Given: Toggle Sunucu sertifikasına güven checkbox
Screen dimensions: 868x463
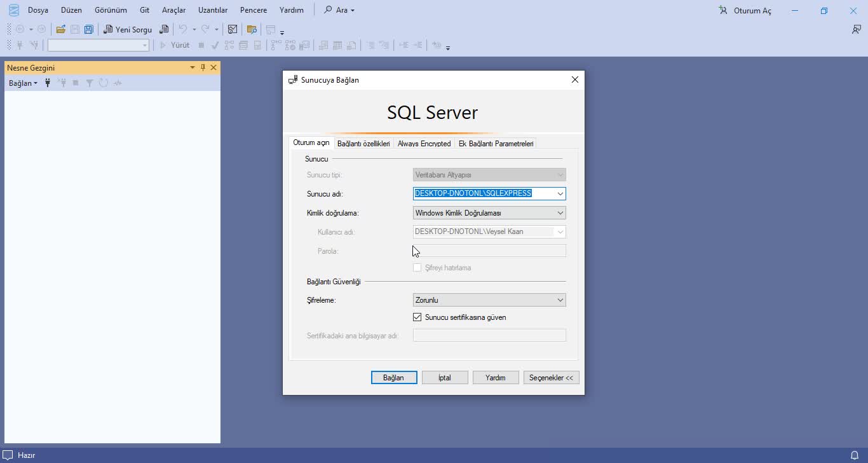Looking at the screenshot, I should pyautogui.click(x=417, y=317).
